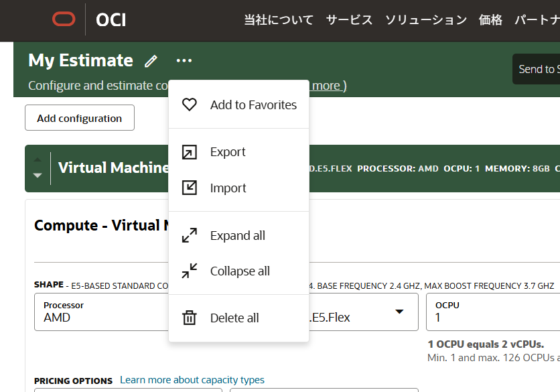Click 1 OCPU equals 2 vCPUs text
The height and width of the screenshot is (392, 560).
coord(486,344)
